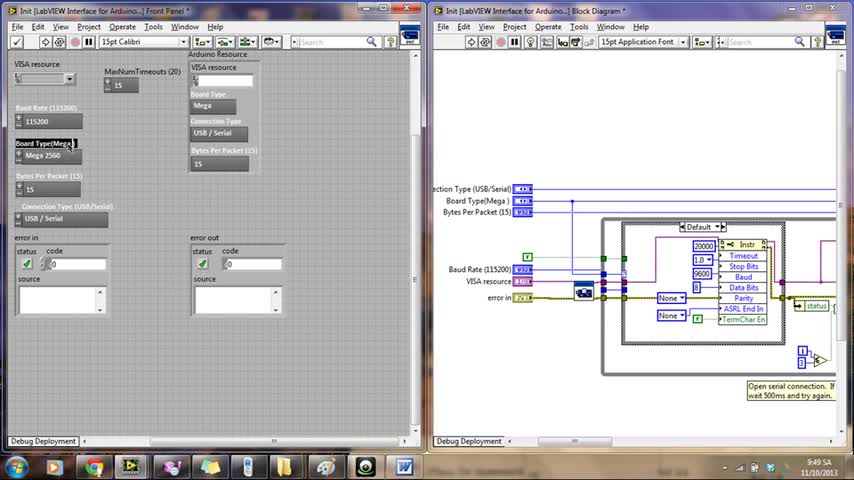Screen dimensions: 854x480
Task: Click Pause in Block Diagram toolbar
Action: [x=514, y=42]
